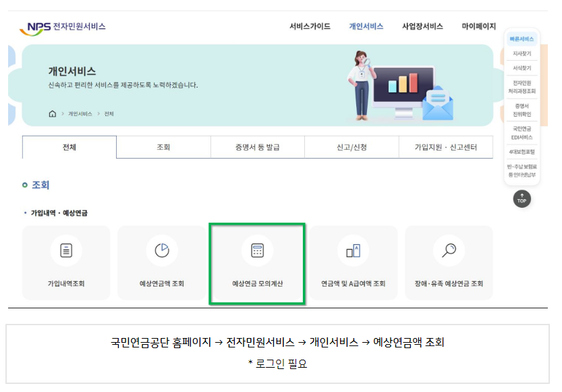
Task: Click the NPS 전자민원서비스 logo
Action: 66,26
